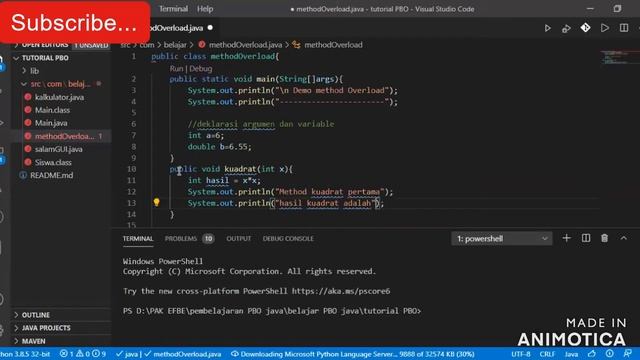Open the powershell terminal selector dropdown

502,238
